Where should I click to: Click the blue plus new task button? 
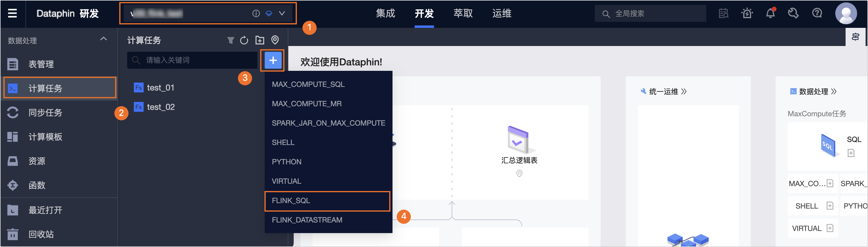coord(273,60)
